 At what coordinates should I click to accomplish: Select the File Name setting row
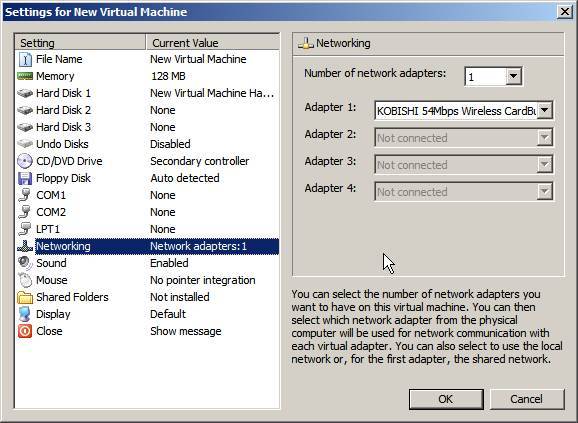point(147,59)
